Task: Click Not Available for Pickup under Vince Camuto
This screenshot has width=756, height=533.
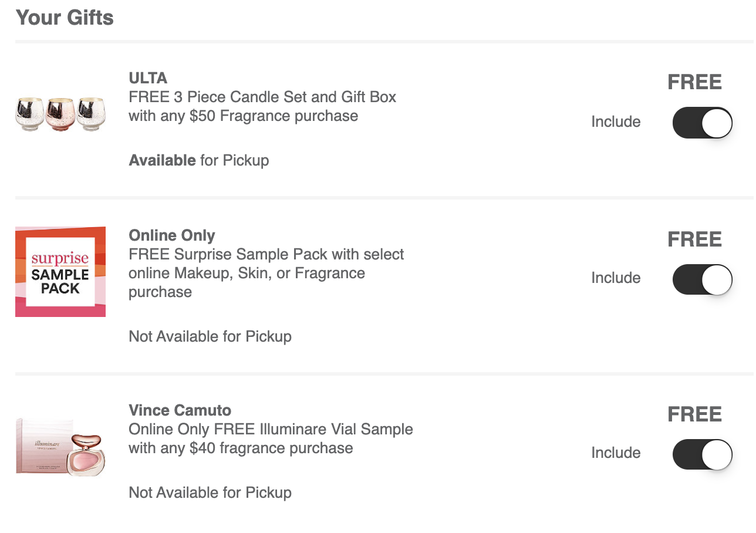Action: 210,492
